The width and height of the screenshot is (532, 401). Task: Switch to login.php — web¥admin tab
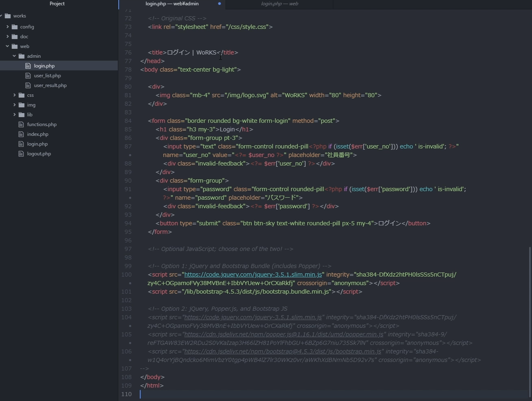tap(172, 4)
